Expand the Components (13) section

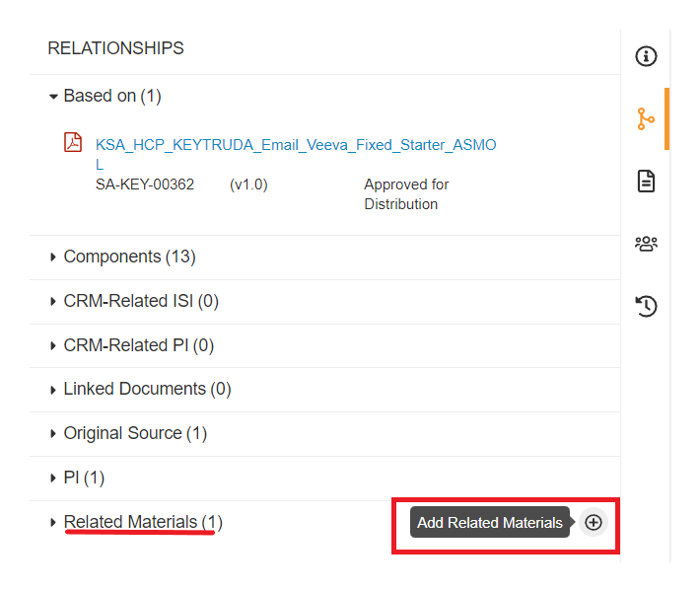(53, 257)
